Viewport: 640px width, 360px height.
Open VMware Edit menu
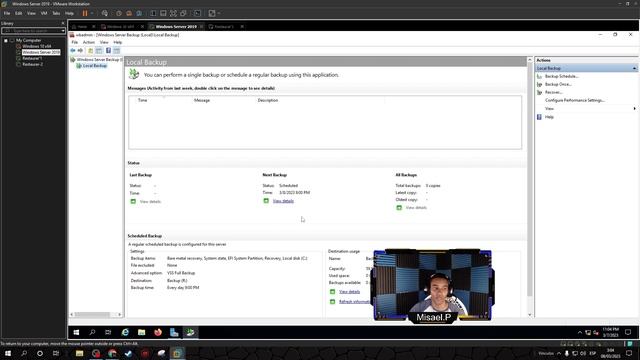(x=19, y=13)
